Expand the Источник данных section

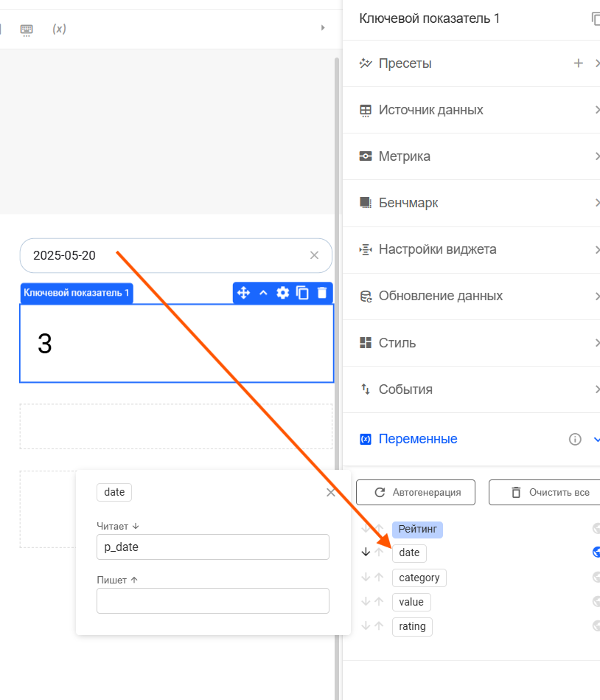pyautogui.click(x=472, y=110)
